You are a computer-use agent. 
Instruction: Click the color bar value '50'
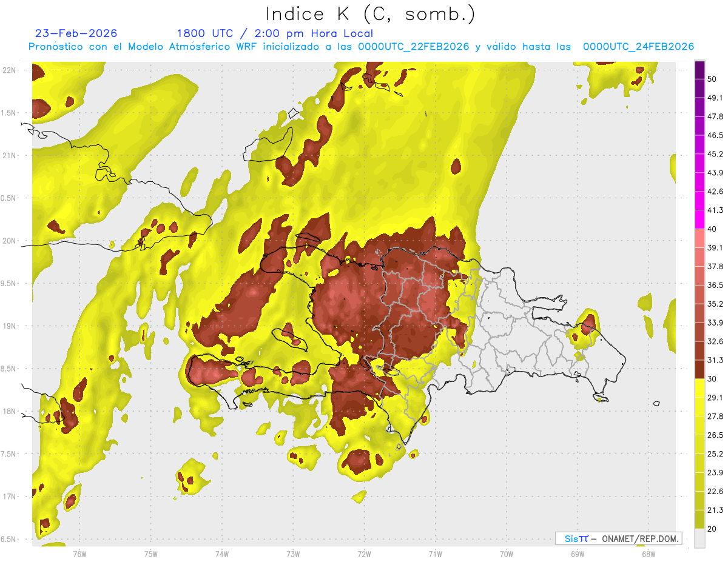(713, 79)
